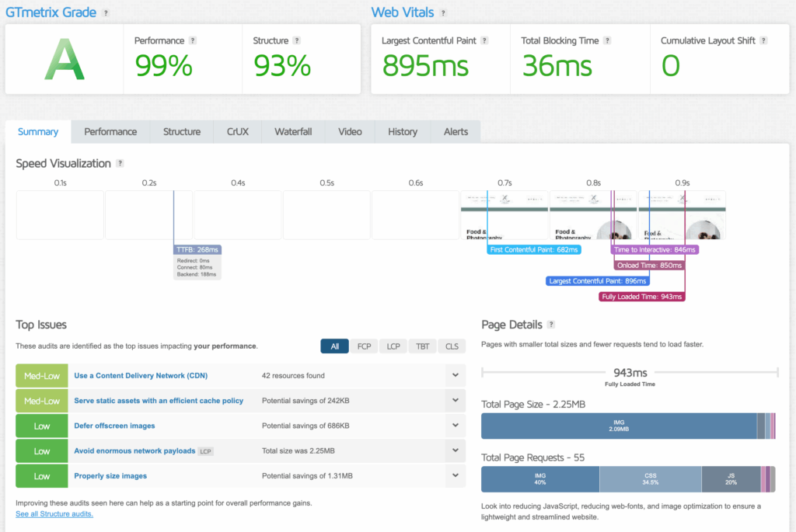
Task: Open the Avoid enormous network payloads audit link
Action: 141,450
